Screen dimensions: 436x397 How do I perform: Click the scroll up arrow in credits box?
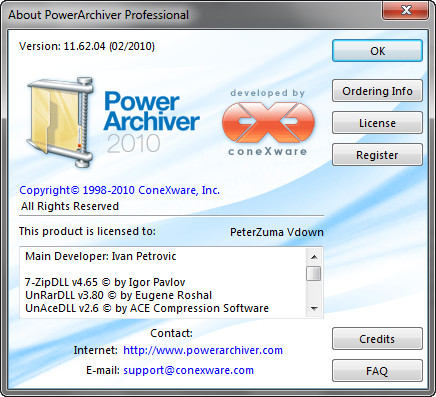coord(314,257)
